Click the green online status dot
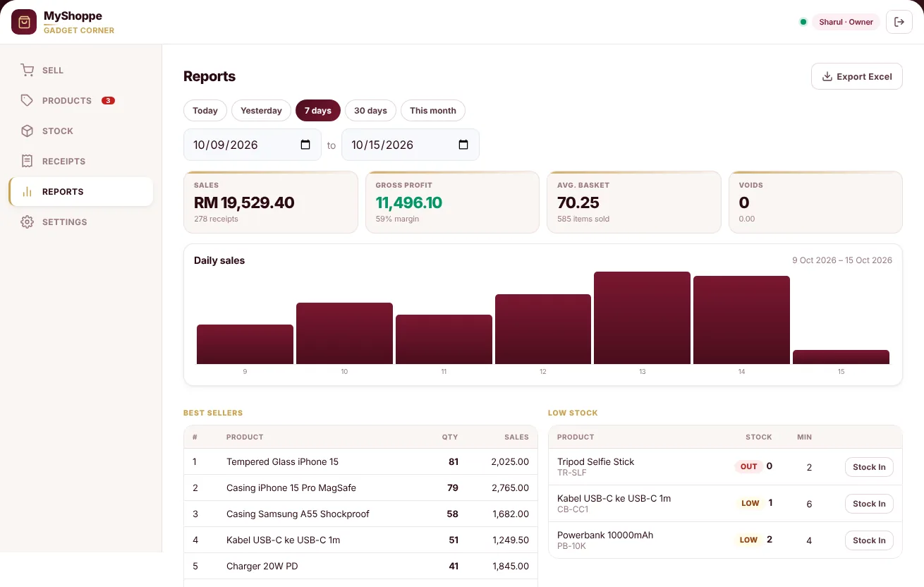The width and height of the screenshot is (924, 587). (x=803, y=22)
